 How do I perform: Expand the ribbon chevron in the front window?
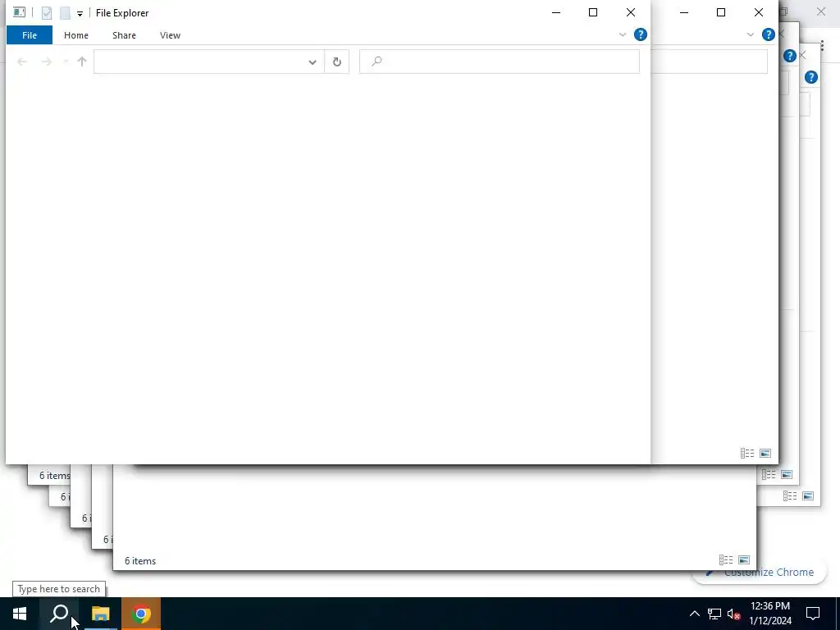click(623, 34)
